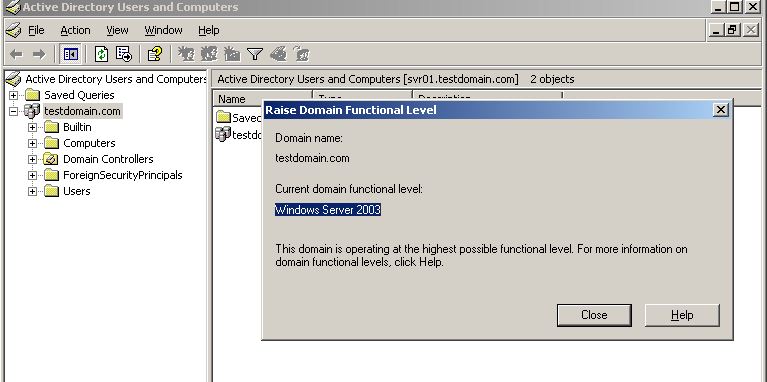The height and width of the screenshot is (382, 767).
Task: Click testdomain.com text under Domain name
Action: tap(312, 158)
